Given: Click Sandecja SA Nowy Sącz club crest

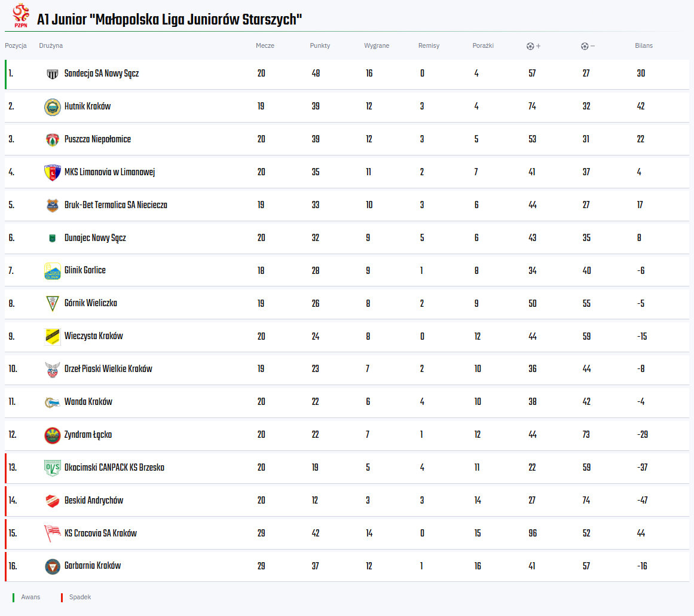Looking at the screenshot, I should [x=53, y=74].
